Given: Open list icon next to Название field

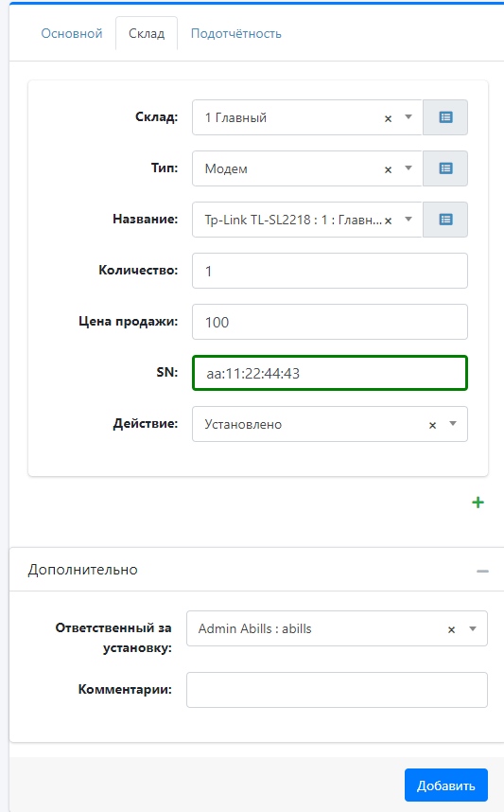Looking at the screenshot, I should click(x=445, y=220).
